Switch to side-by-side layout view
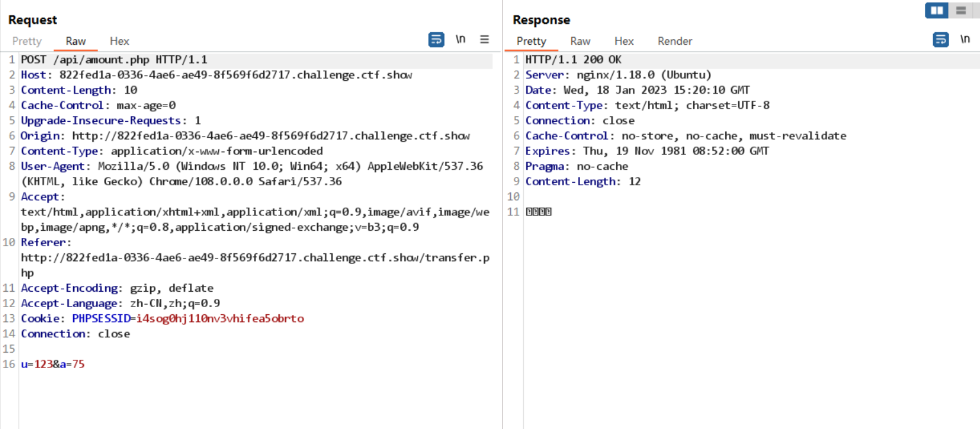The height and width of the screenshot is (429, 980). tap(936, 10)
